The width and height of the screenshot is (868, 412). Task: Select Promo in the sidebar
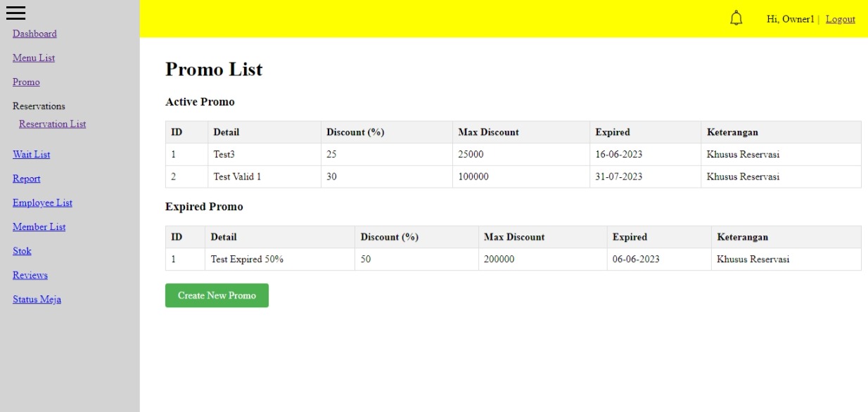[x=26, y=82]
